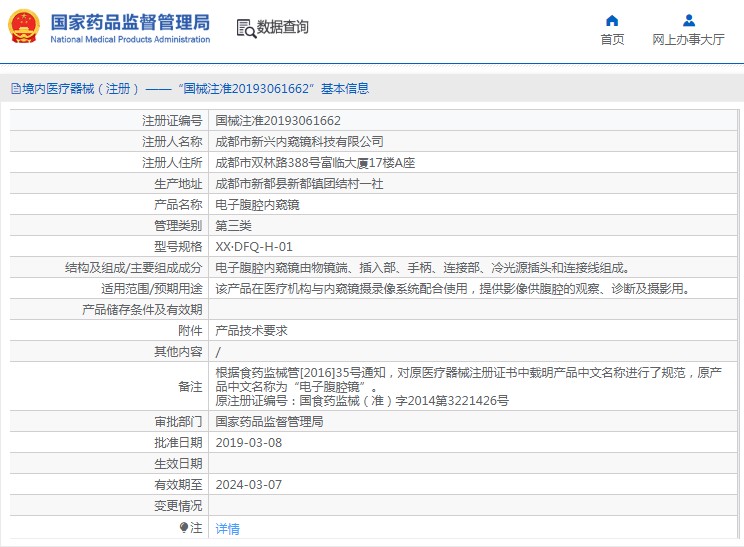Image resolution: width=744 pixels, height=547 pixels.
Task: Select original number 国食药监械（准）字2014第3221426号
Action: tap(404, 401)
